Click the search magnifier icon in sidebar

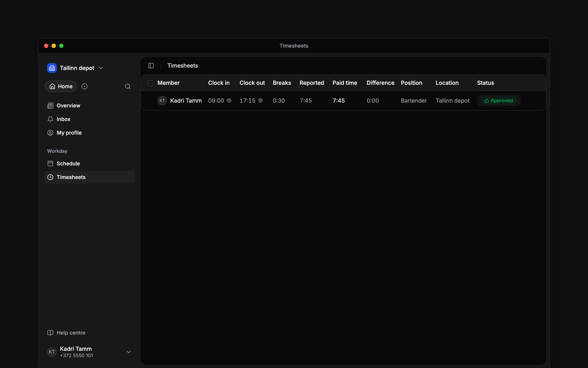click(x=128, y=86)
